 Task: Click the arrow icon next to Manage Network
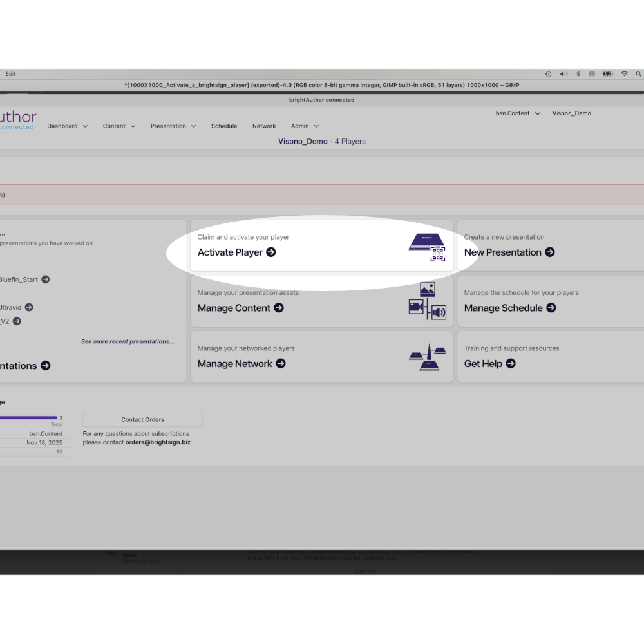point(281,363)
